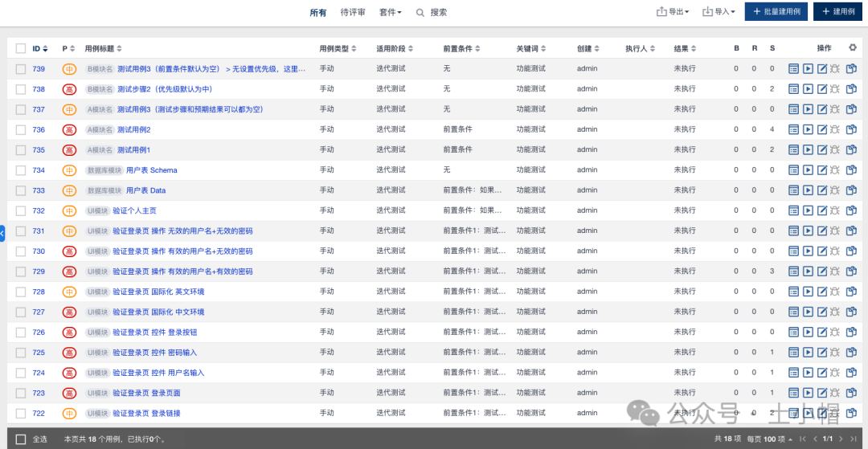Run test case 739 with play icon
This screenshot has width=868, height=449.
[x=809, y=69]
